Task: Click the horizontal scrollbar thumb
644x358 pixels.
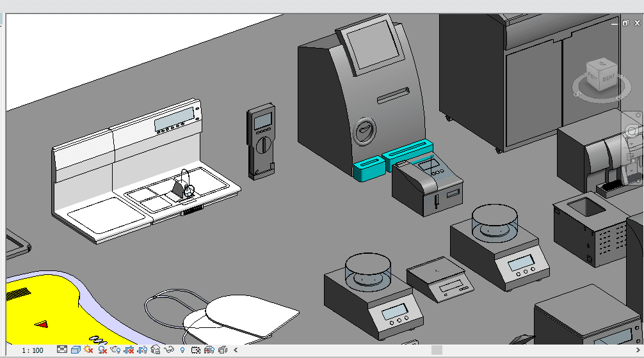Action: [x=437, y=350]
